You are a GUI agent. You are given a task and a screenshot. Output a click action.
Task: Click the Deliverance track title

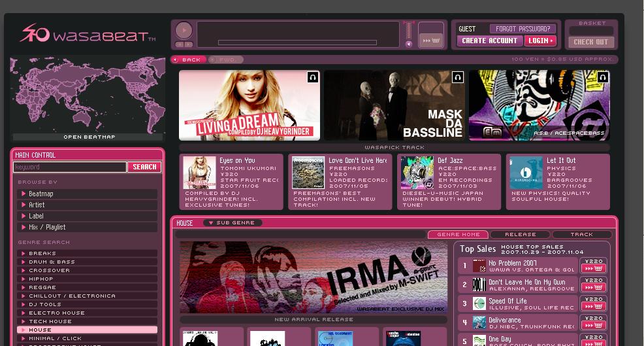[x=505, y=320]
